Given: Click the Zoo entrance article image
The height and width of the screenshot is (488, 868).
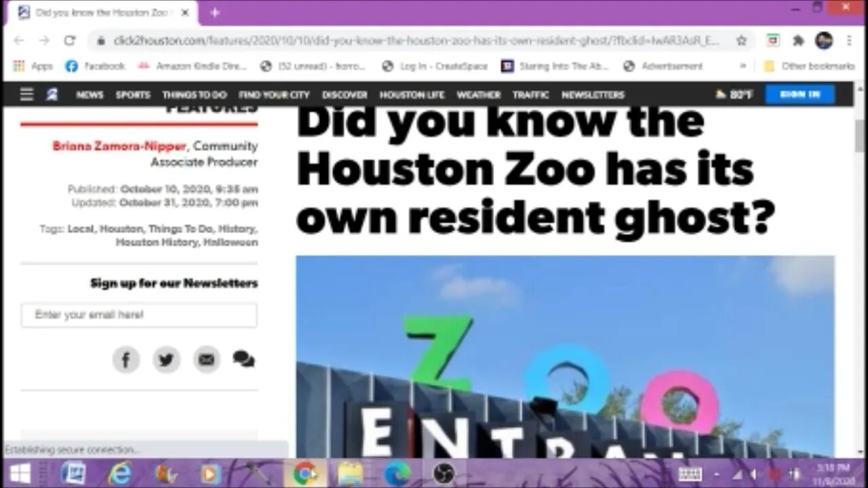Looking at the screenshot, I should click(x=565, y=357).
